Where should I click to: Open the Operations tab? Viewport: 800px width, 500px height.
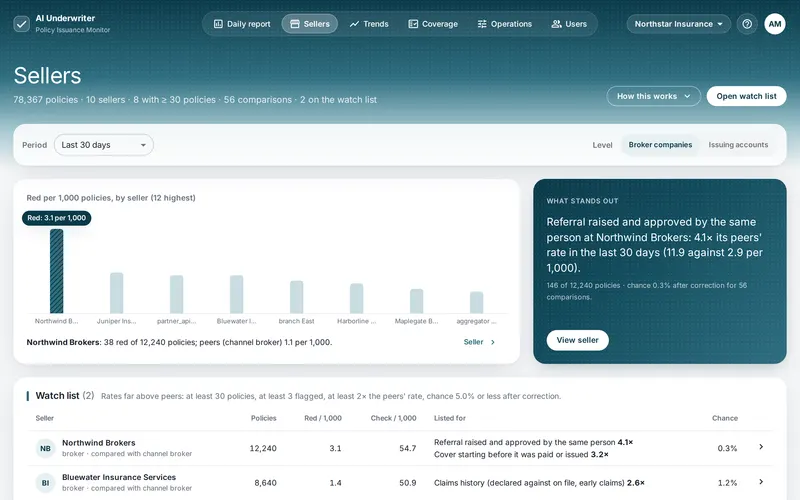tap(505, 24)
